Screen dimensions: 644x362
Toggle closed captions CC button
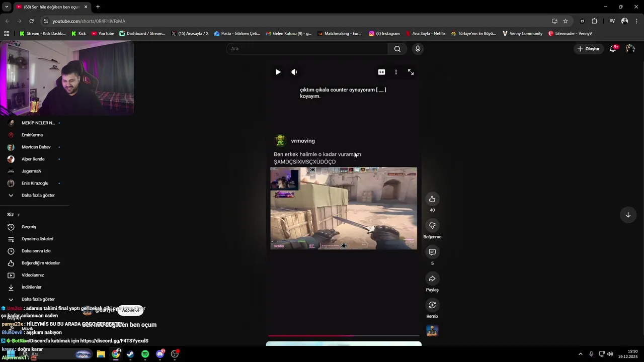[x=381, y=72]
